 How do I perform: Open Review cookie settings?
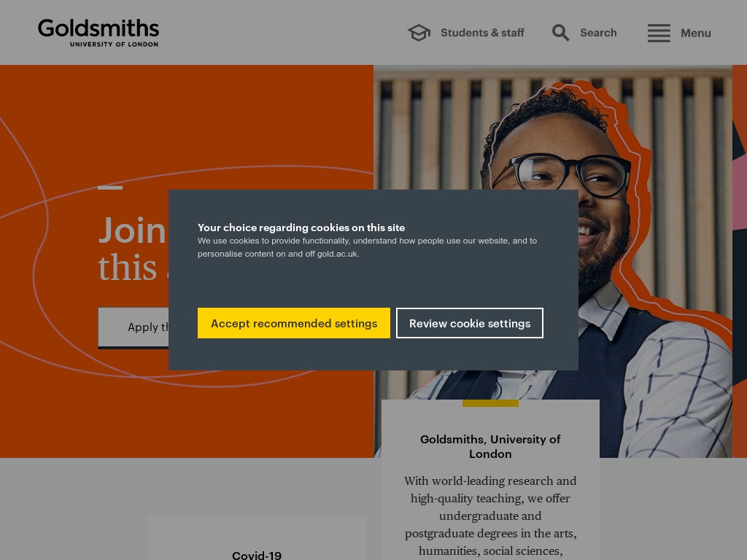pyautogui.click(x=470, y=323)
